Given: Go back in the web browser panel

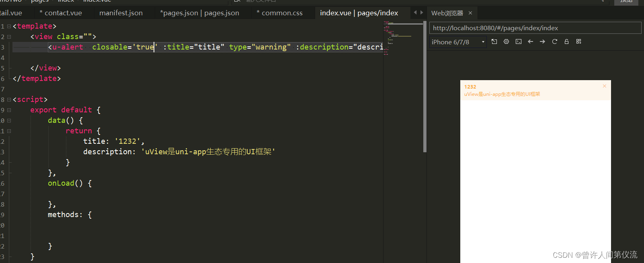Looking at the screenshot, I should (531, 41).
